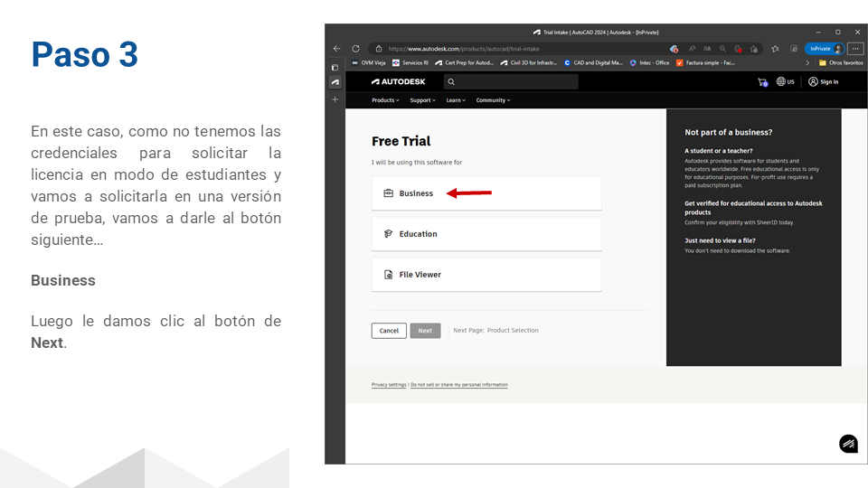This screenshot has width=868, height=488.
Task: Click the Cancel button
Action: pyautogui.click(x=389, y=331)
